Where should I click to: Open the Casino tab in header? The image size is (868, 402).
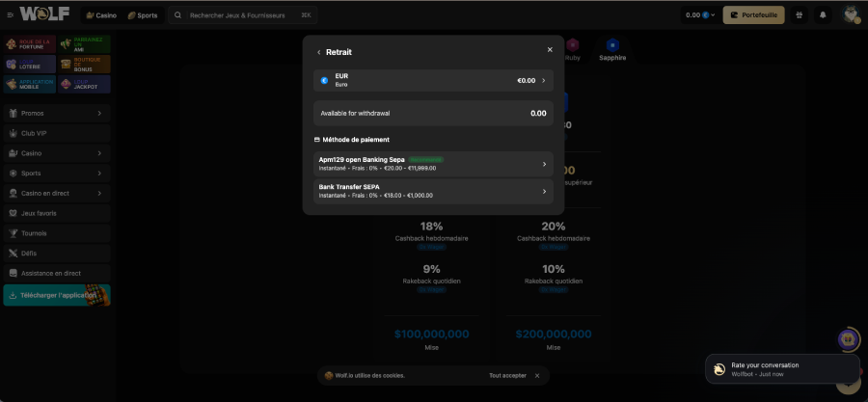point(101,15)
